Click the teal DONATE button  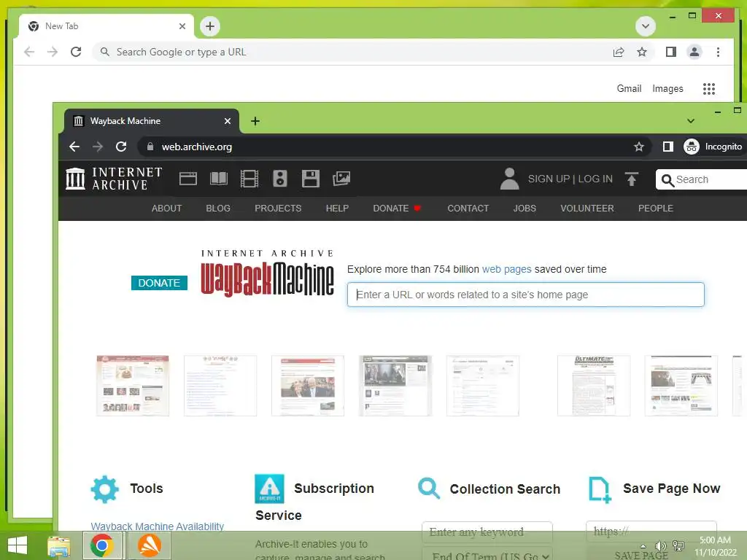click(159, 283)
